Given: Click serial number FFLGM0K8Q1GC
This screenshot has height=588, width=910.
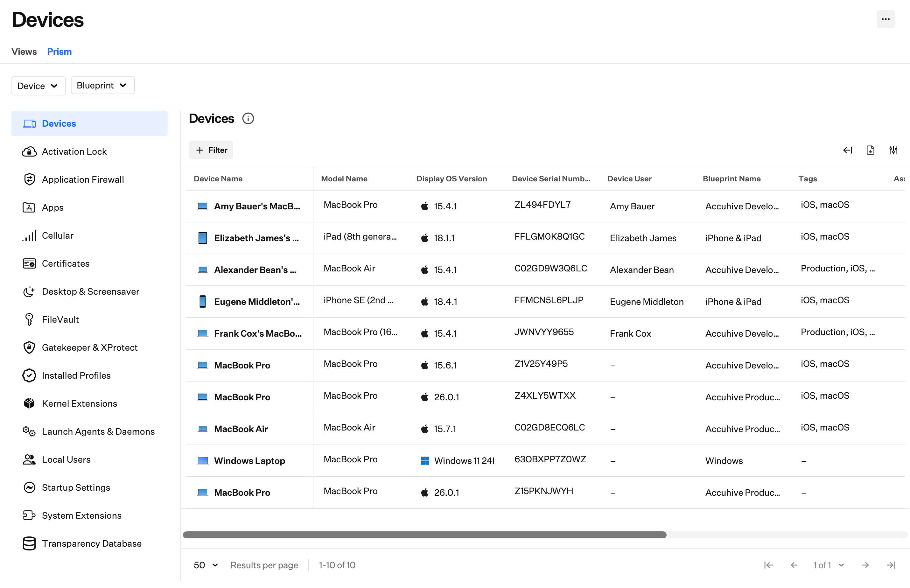Looking at the screenshot, I should [549, 237].
